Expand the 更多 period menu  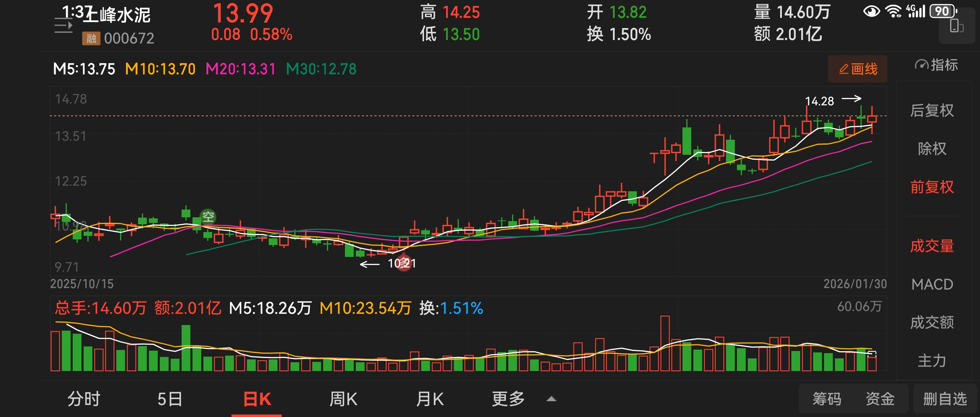508,399
